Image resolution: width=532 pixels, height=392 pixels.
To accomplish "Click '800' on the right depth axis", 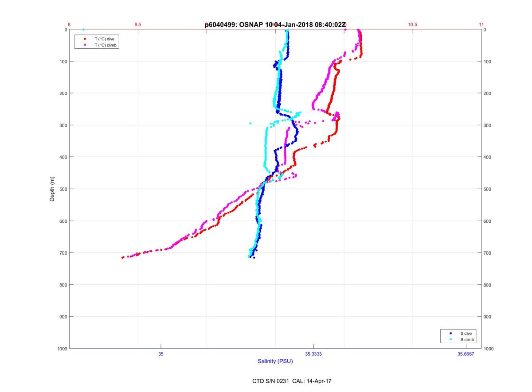I will (x=488, y=285).
